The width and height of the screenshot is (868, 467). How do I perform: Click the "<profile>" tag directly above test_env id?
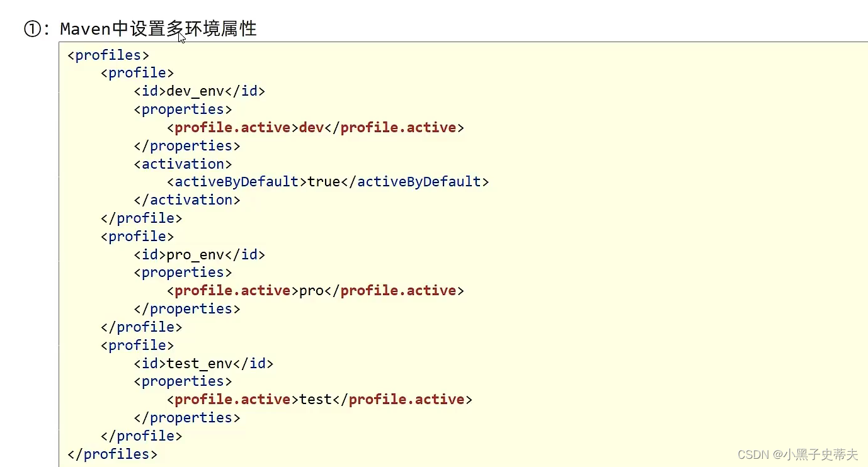pos(137,345)
